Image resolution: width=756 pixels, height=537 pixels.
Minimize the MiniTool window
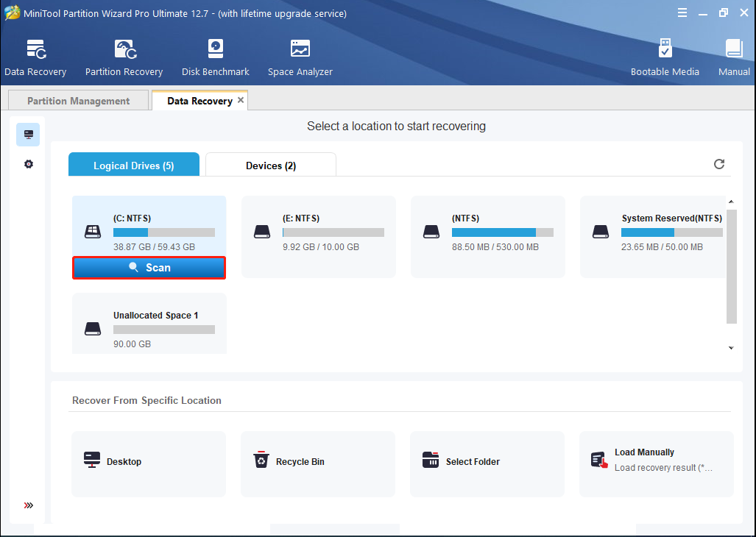point(703,13)
